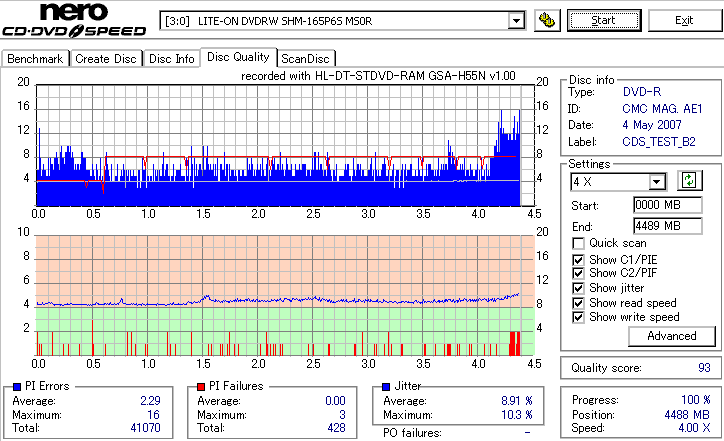Screen dimensions: 724x441
Task: Open the Disc Info tab
Action: click(x=171, y=59)
